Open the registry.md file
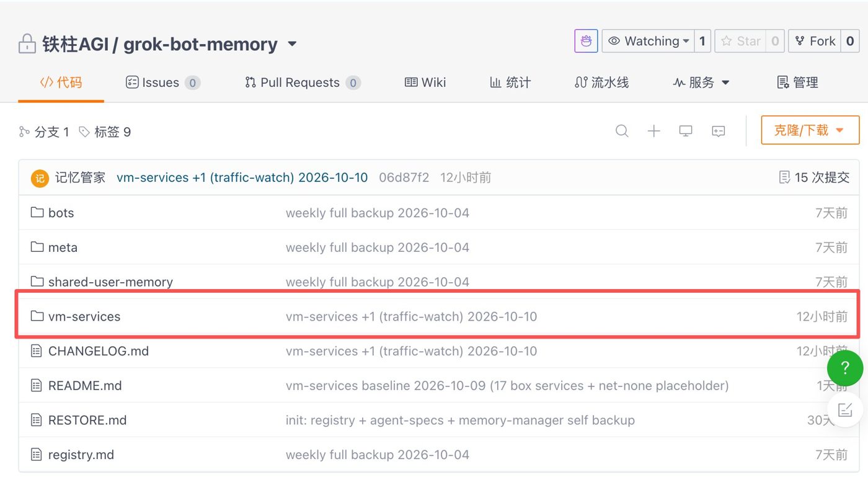This screenshot has height=490, width=868. (x=81, y=455)
